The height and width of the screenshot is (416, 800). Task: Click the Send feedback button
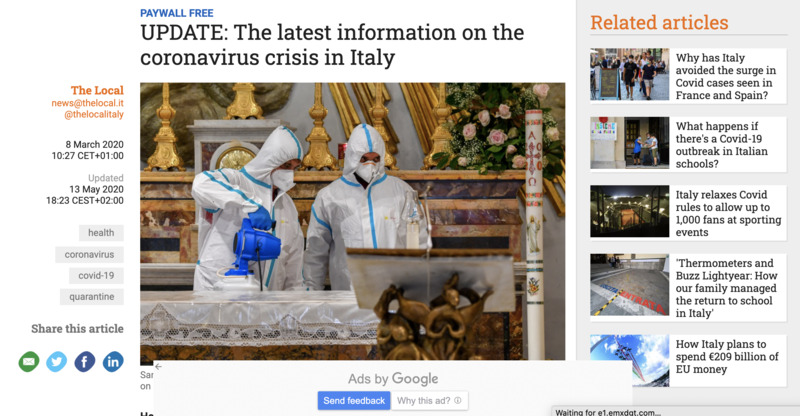tap(354, 401)
